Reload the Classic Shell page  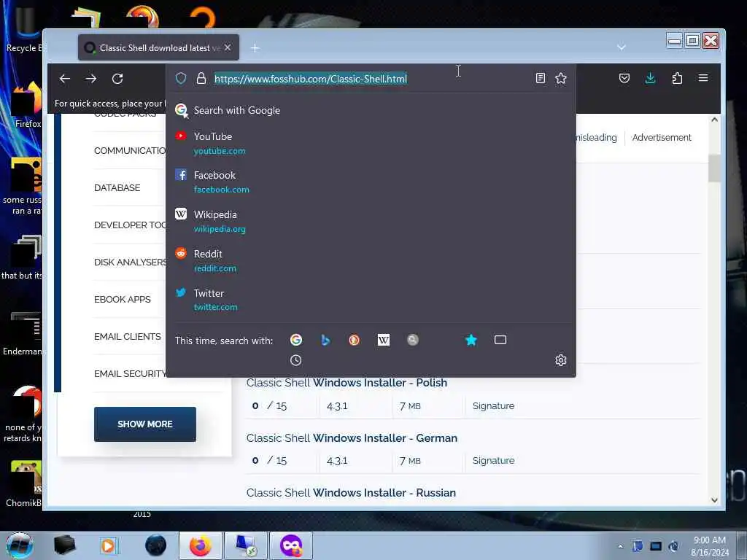[x=117, y=79]
